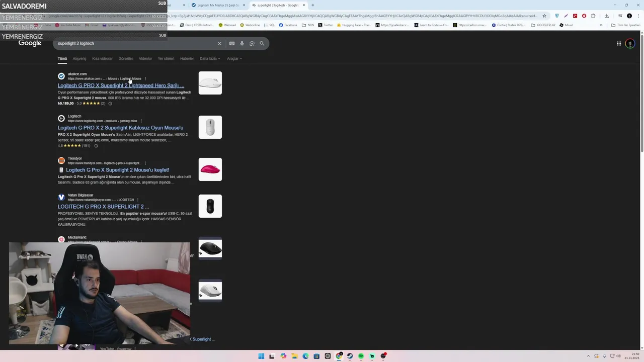Show hidden system tray icons
This screenshot has height=362, width=644.
click(x=588, y=356)
